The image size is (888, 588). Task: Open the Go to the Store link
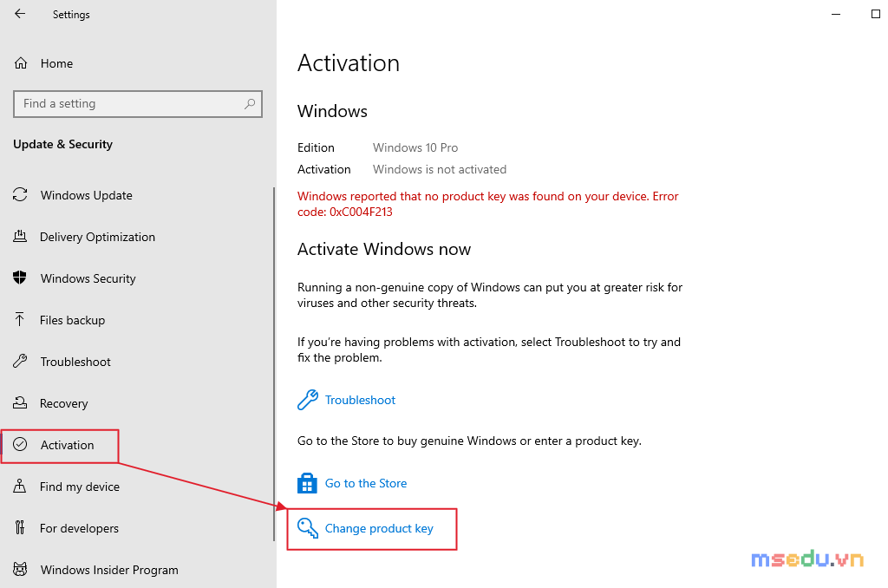tap(366, 483)
